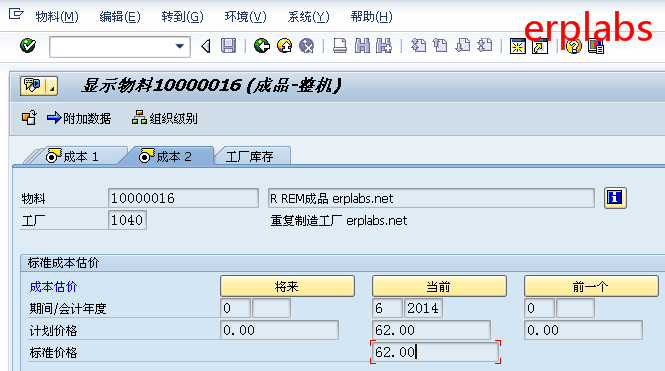Collapse the command field with the triangle icon

click(x=206, y=46)
